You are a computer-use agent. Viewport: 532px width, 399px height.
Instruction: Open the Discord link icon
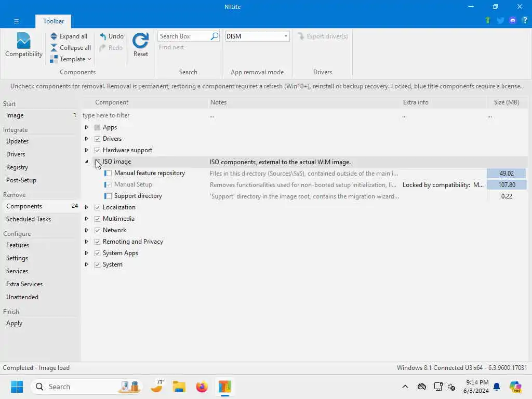tap(513, 20)
